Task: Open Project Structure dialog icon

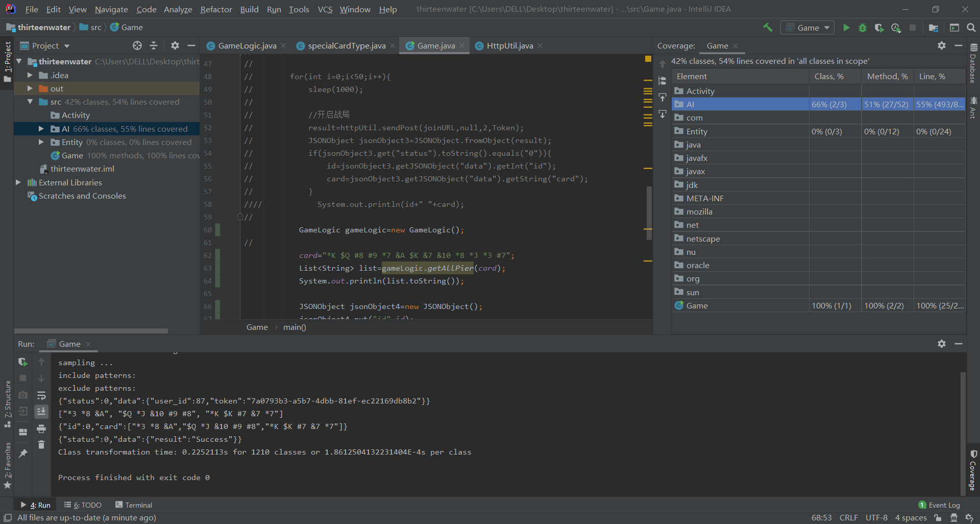Action: 934,28
